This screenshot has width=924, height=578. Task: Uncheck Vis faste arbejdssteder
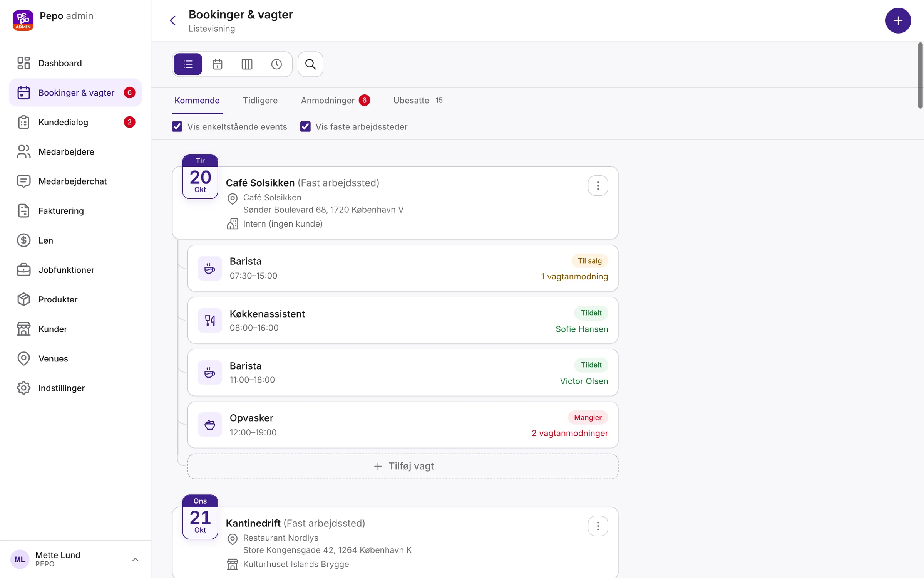coord(305,127)
